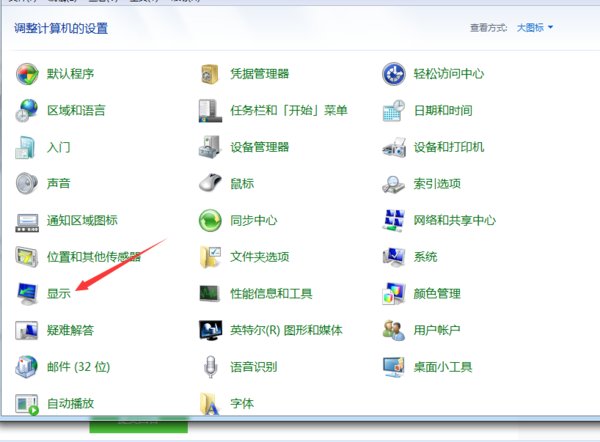Screen dimensions: 600x442
Task: Click the 凭据管理器 safe icon
Action: [x=210, y=74]
